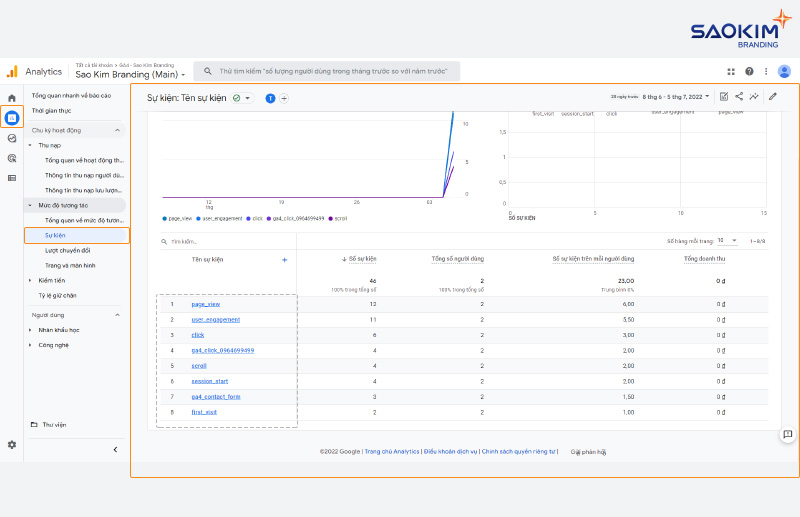Viewport: 800px width, 517px height.
Task: Click the Điều khoản dịch vụ footer link
Action: (451, 452)
